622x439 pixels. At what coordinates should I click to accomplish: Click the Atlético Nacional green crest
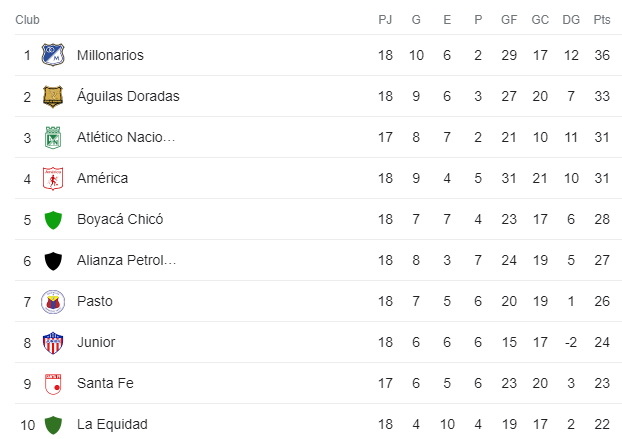coord(53,137)
